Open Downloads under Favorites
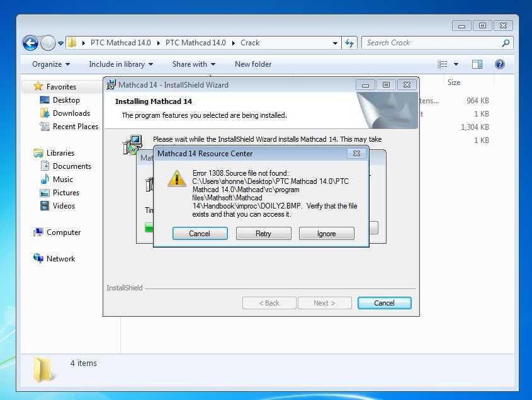The width and height of the screenshot is (532, 400). tap(71, 113)
